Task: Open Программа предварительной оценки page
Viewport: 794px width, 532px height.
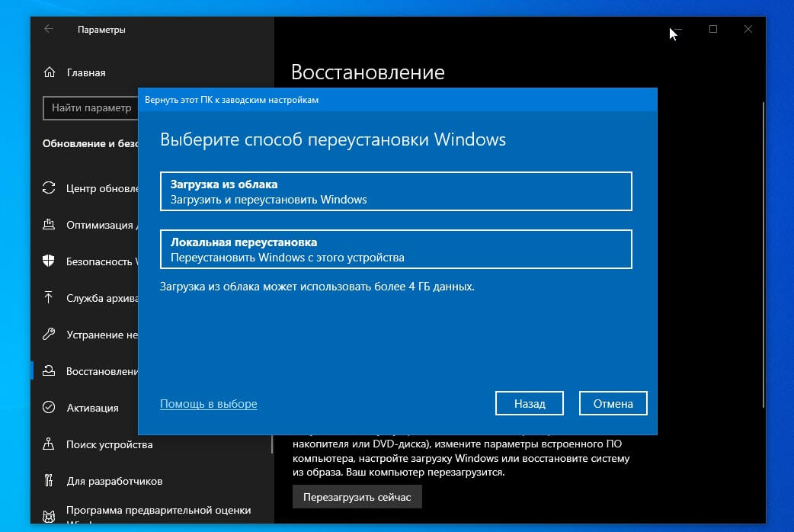Action: click(x=158, y=510)
